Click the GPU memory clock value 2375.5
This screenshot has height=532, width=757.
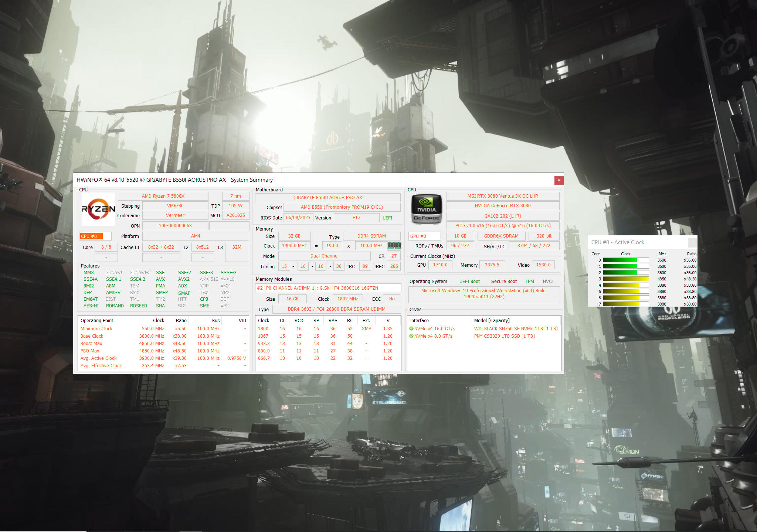tap(492, 265)
